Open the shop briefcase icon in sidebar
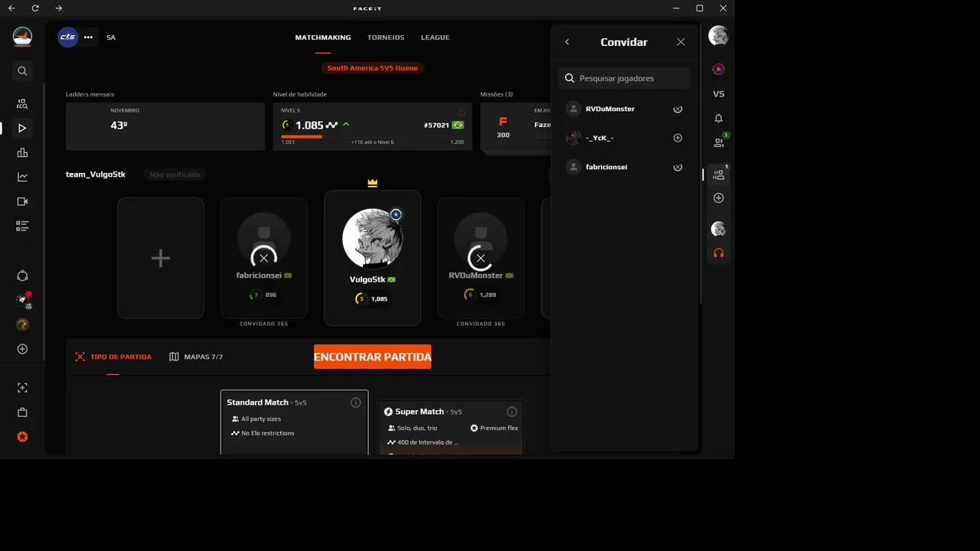Image resolution: width=980 pixels, height=551 pixels. tap(22, 412)
